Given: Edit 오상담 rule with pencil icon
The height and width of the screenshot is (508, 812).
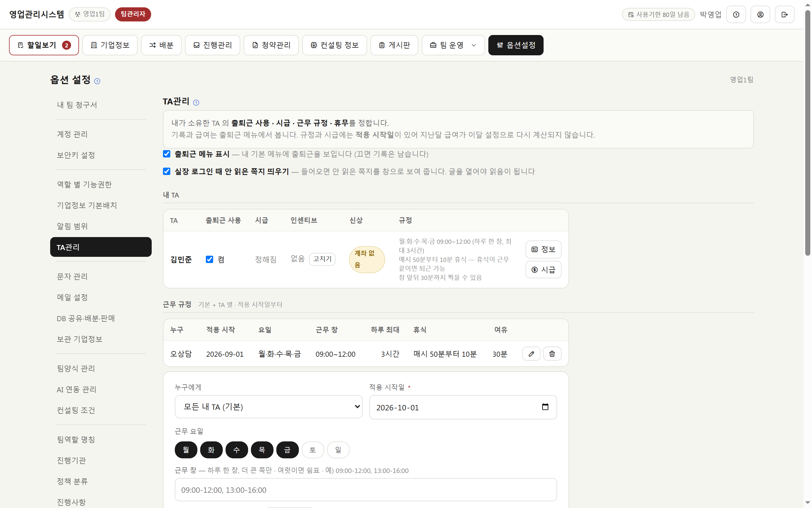Looking at the screenshot, I should 531,354.
